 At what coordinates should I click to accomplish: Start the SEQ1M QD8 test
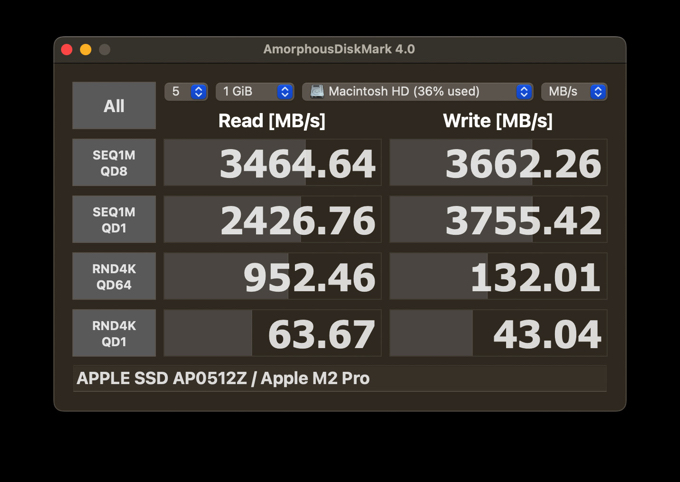(114, 163)
